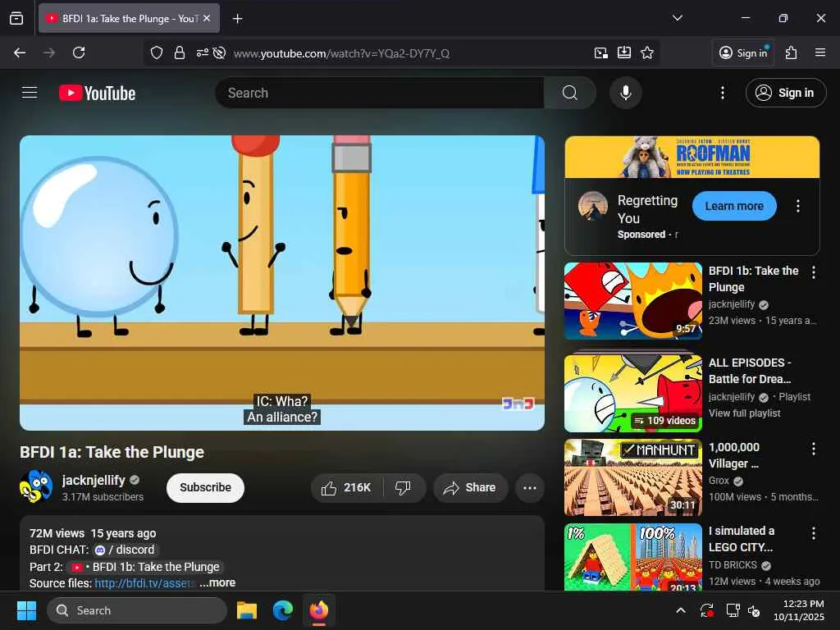Reload the page
Viewport: 840px width, 630px height.
point(79,52)
